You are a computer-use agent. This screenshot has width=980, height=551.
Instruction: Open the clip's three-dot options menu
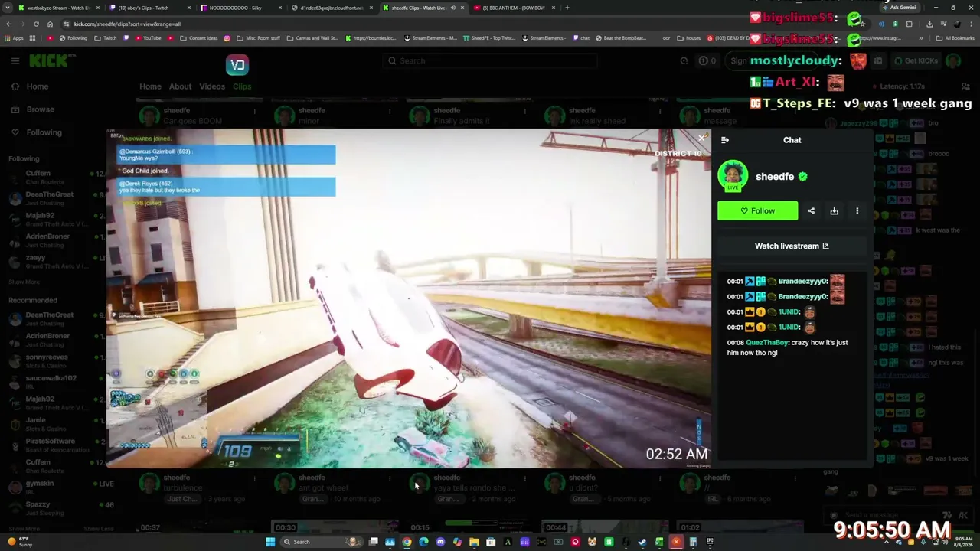click(857, 210)
